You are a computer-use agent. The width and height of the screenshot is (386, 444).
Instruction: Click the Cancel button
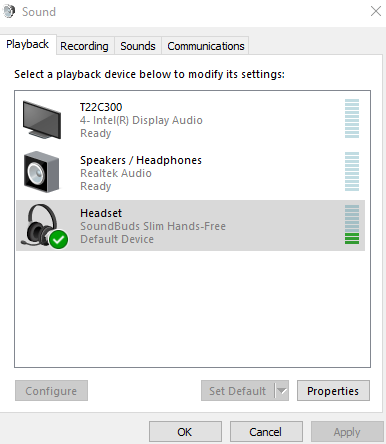(266, 432)
